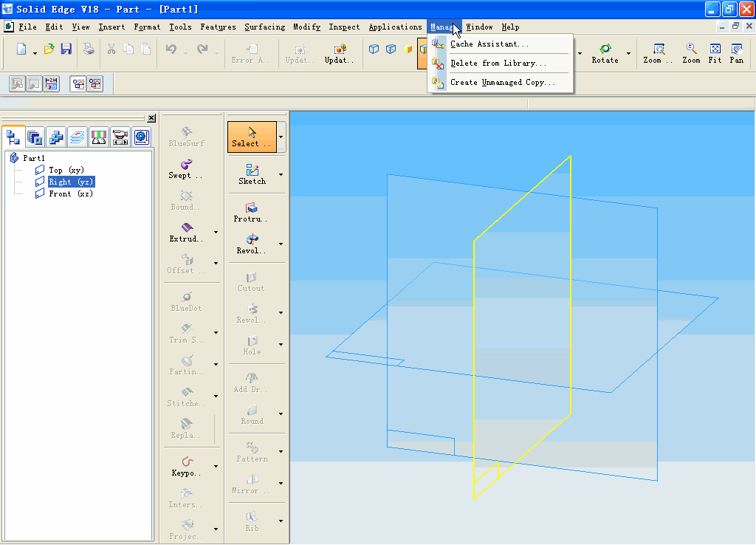Viewport: 756px width, 545px height.
Task: Open the Surfacing menu
Action: point(265,27)
